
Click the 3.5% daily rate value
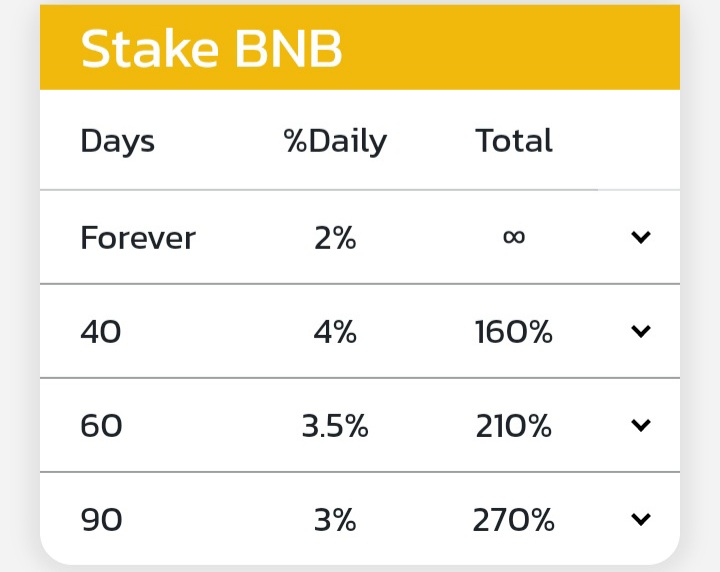(x=335, y=426)
